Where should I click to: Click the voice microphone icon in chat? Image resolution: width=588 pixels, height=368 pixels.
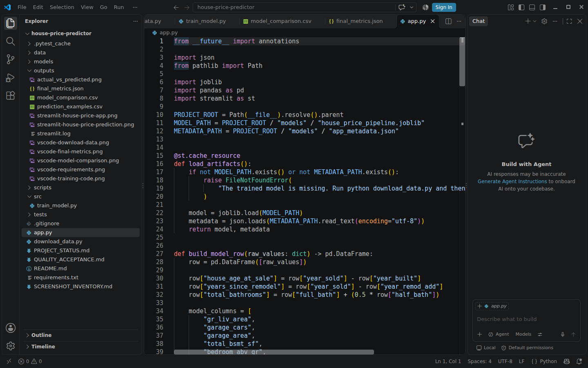pos(563,334)
